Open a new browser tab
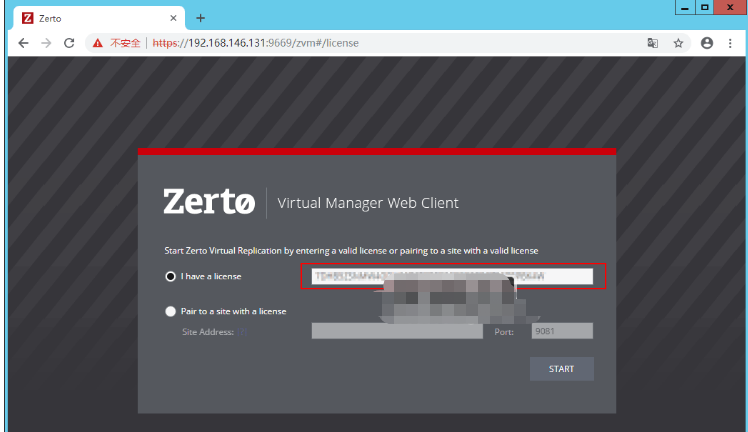 click(x=200, y=18)
